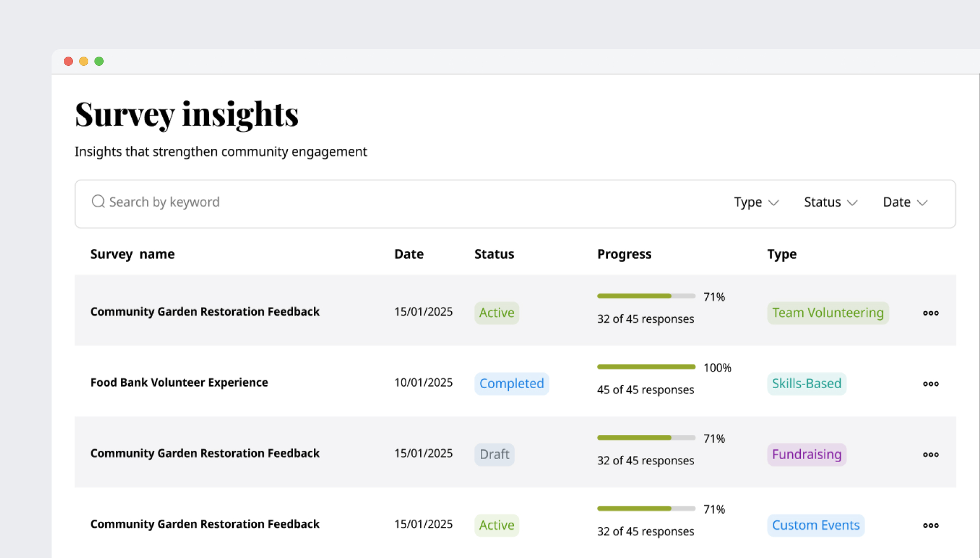The width and height of the screenshot is (980, 558).
Task: Select the Skills-Based type tag
Action: (x=806, y=384)
